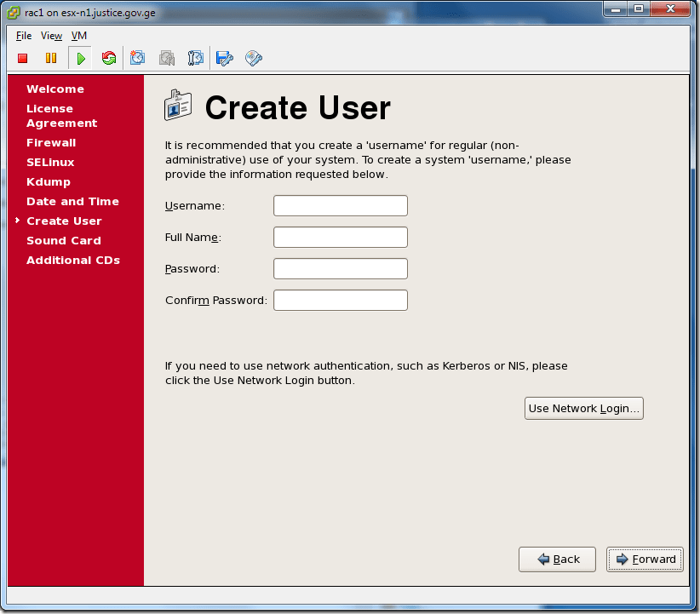
Task: Suspend the virtual machine
Action: point(51,58)
